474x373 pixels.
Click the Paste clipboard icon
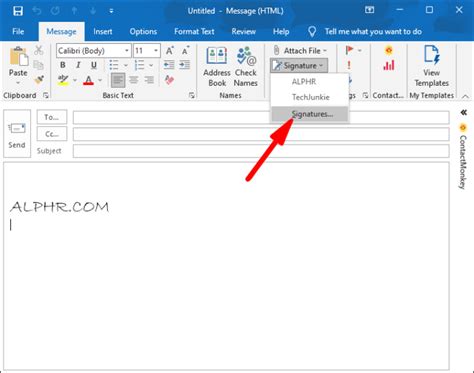click(18, 56)
